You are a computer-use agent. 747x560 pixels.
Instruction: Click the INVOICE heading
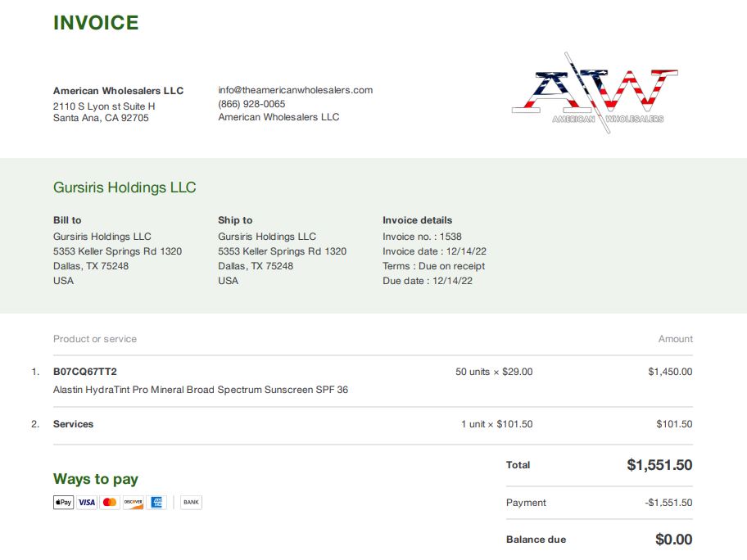pos(96,23)
